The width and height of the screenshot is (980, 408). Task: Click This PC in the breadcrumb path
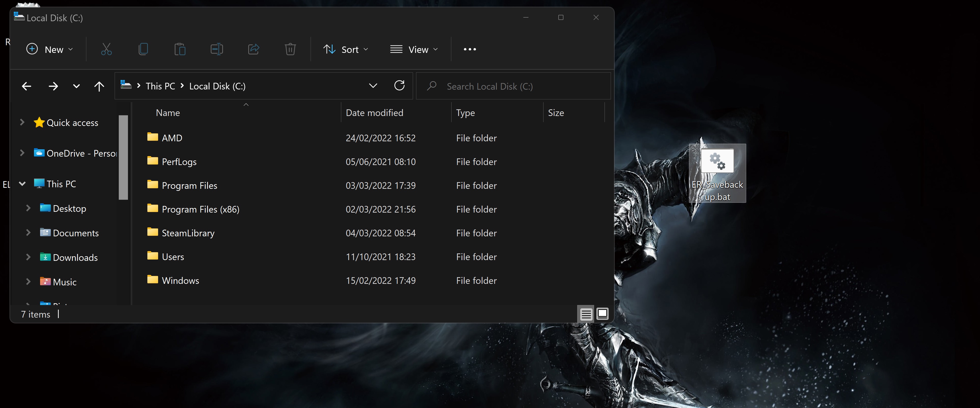click(160, 86)
